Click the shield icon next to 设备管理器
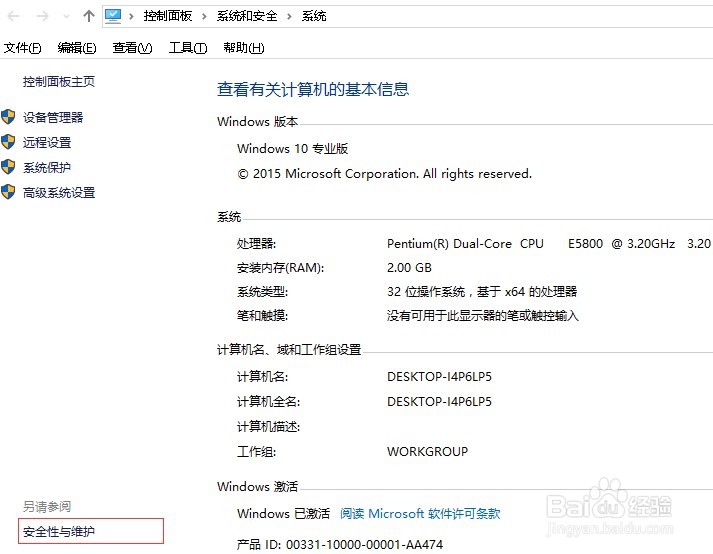 8,117
